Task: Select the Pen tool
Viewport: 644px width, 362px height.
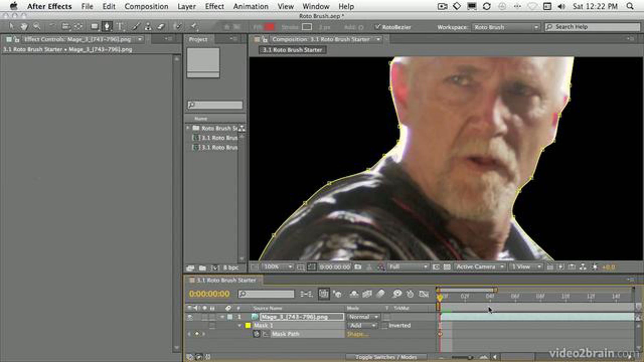Action: tap(107, 27)
